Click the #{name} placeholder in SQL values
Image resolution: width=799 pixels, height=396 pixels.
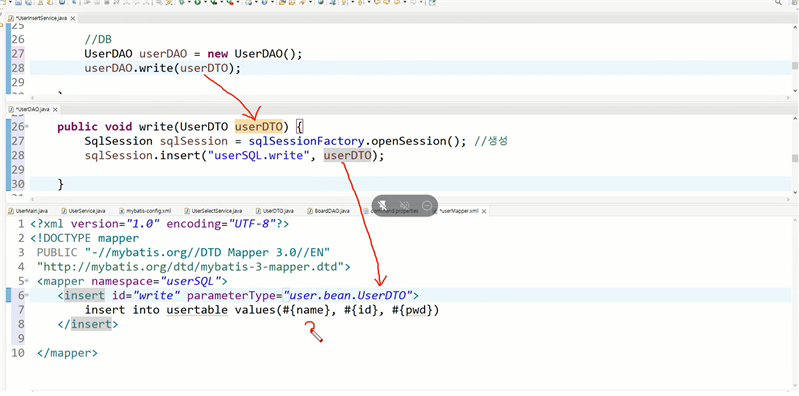[306, 310]
